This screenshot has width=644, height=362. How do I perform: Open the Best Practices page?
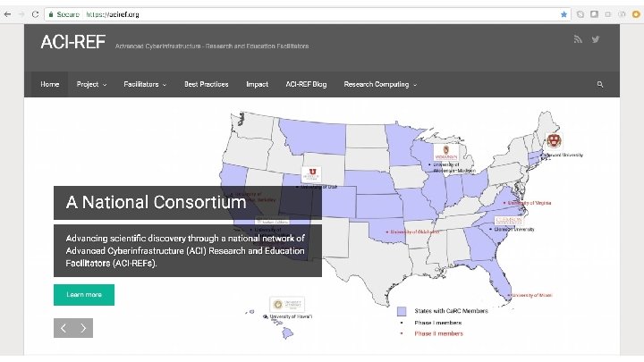tap(207, 84)
